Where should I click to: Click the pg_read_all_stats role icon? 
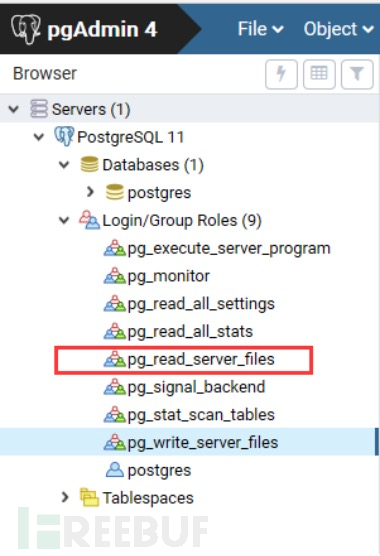tap(114, 332)
